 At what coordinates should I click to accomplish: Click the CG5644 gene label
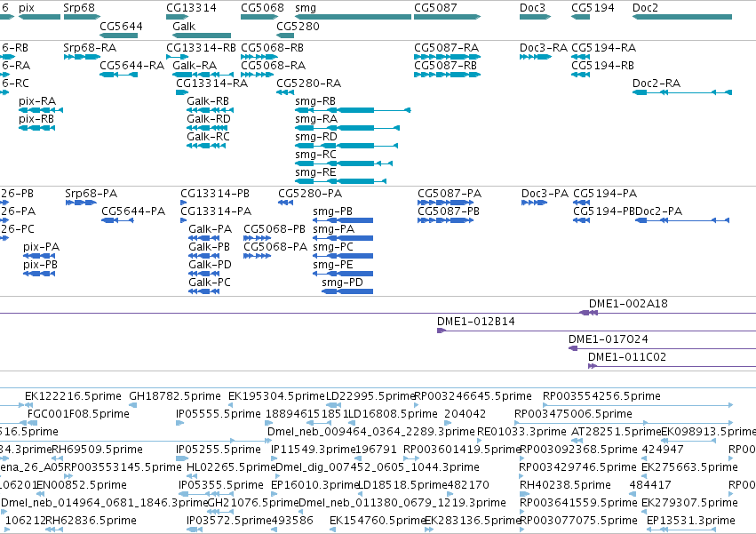[x=121, y=26]
